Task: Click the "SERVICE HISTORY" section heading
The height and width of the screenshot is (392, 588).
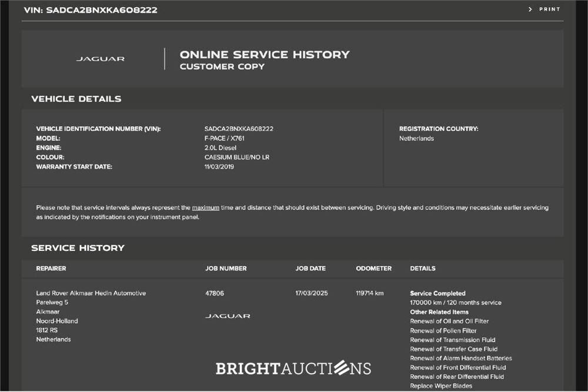Action: (x=78, y=248)
